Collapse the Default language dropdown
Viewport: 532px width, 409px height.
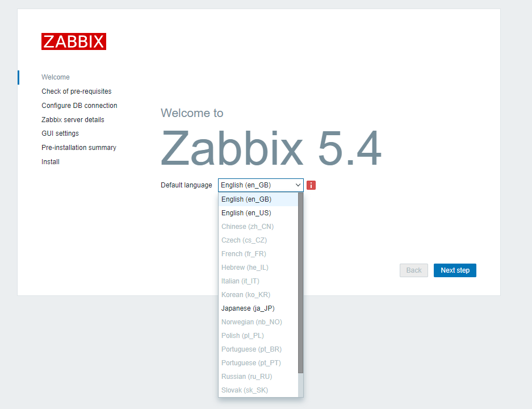tap(261, 185)
